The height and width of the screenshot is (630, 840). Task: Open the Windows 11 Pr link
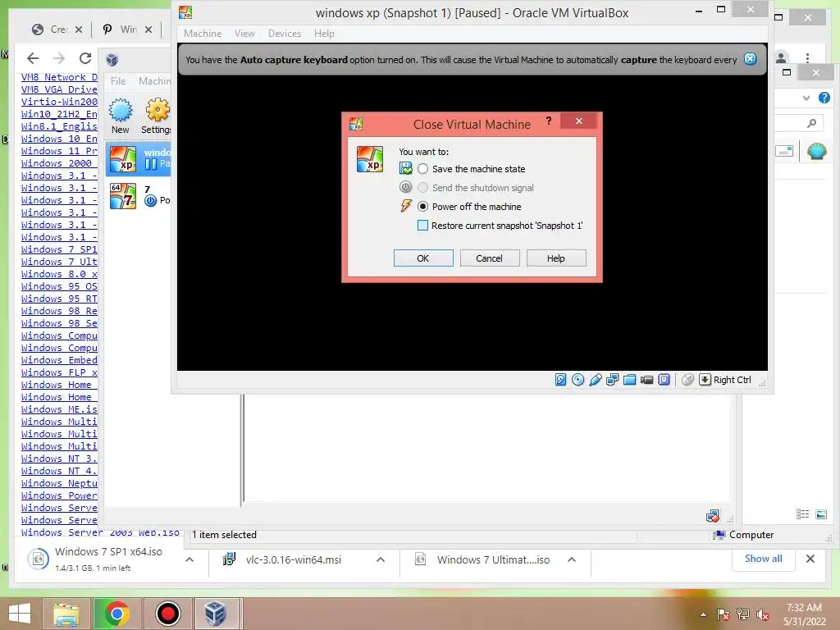pos(59,151)
